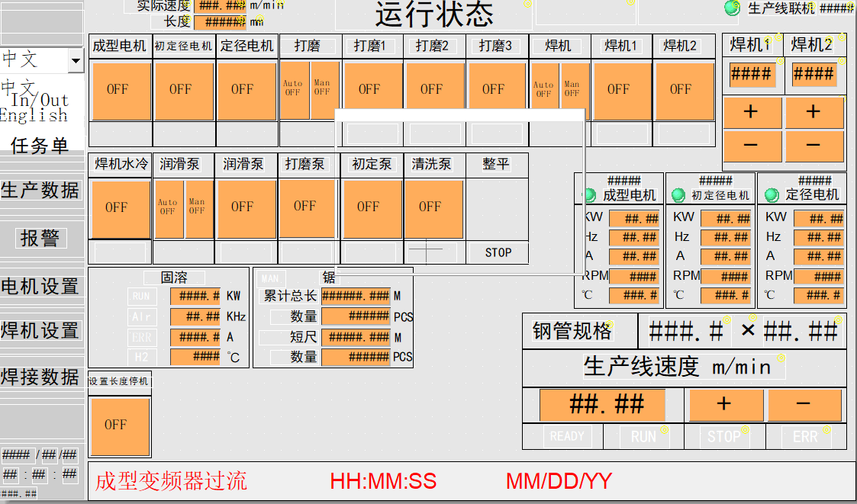The height and width of the screenshot is (504, 857).
Task: Toggle the 清洗泵 OFF switch
Action: click(x=430, y=207)
